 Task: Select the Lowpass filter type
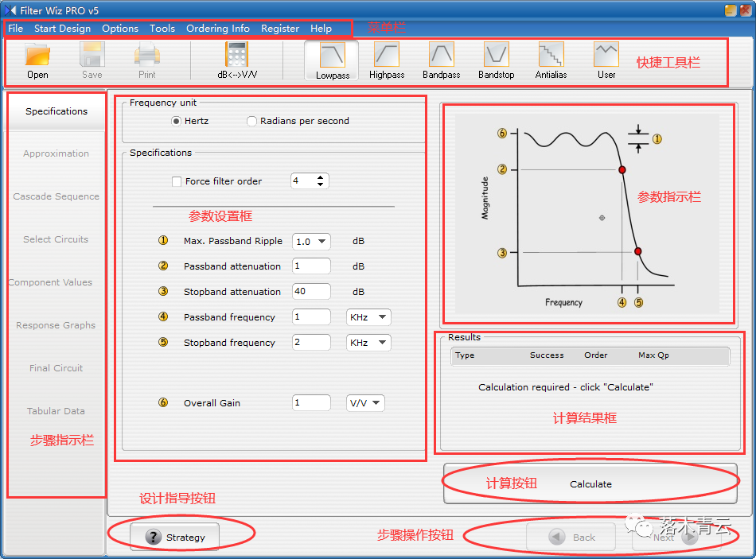[332, 60]
